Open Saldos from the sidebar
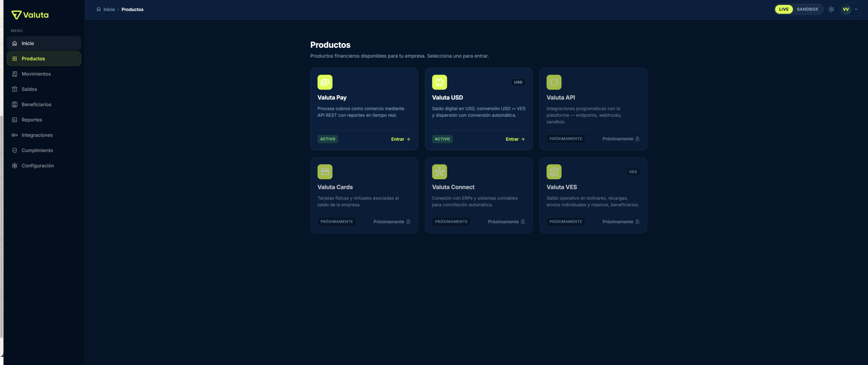Viewport: 868px width, 365px height. (44, 89)
